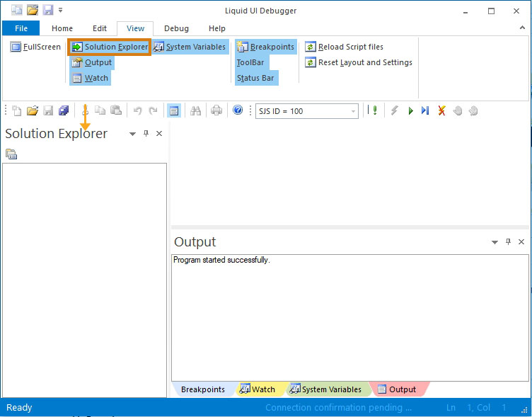Image resolution: width=532 pixels, height=417 pixels.
Task: Enable FullScreen view mode
Action: (35, 47)
